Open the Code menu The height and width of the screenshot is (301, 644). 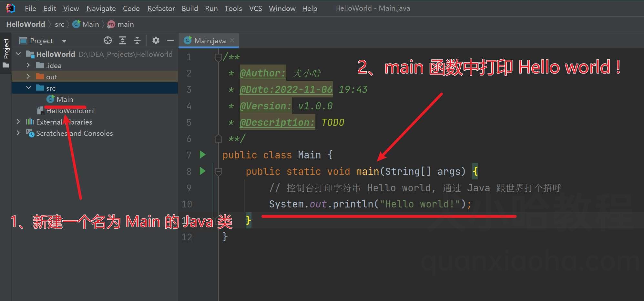131,8
